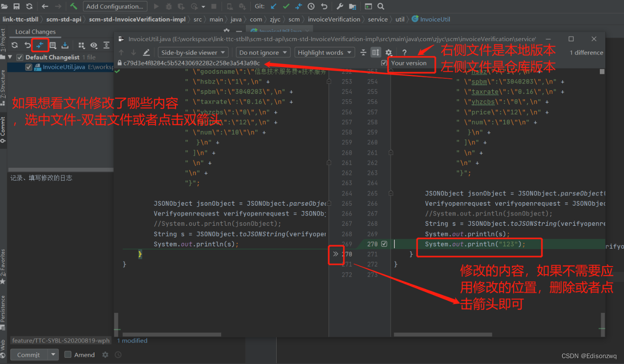Viewport: 624px width, 364px height.
Task: Click the Run play icon in toolbar
Action: pos(156,6)
